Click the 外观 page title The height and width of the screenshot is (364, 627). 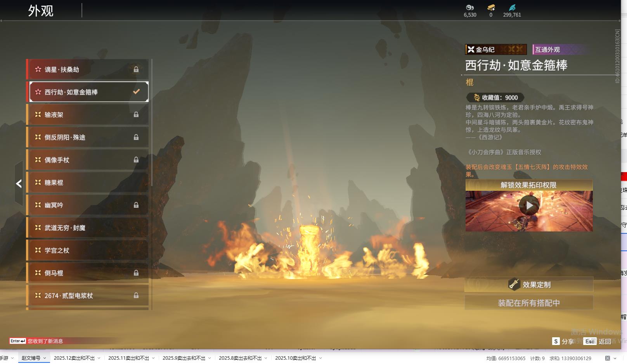click(x=41, y=11)
